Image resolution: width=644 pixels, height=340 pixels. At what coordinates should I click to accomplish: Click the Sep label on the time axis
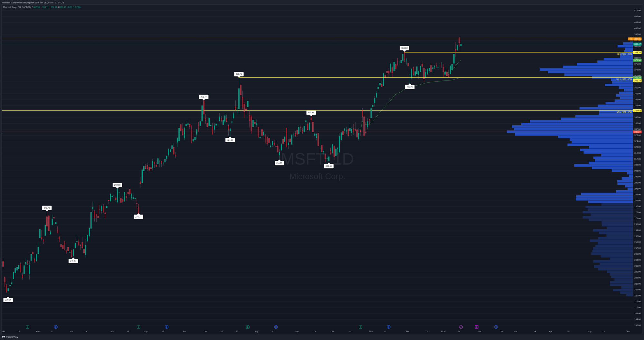coord(297,331)
